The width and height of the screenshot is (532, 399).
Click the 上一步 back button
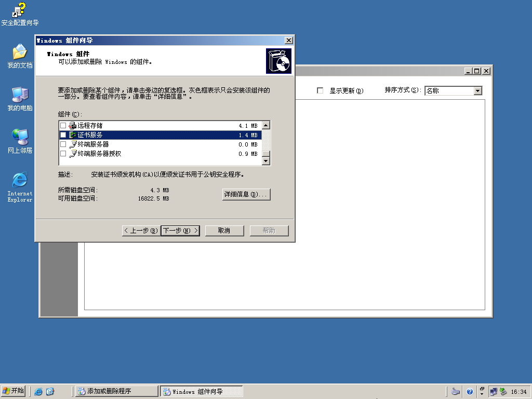(141, 231)
